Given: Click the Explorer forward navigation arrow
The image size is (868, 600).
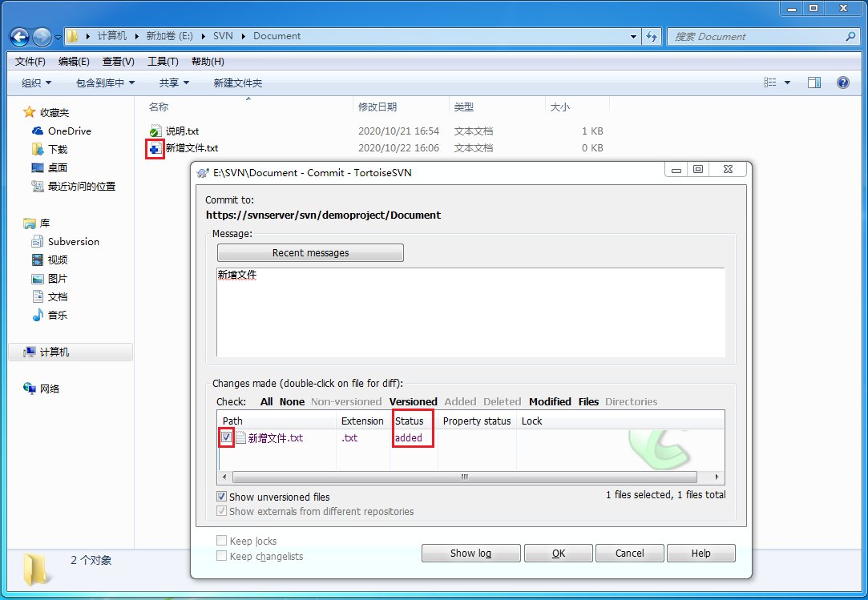Looking at the screenshot, I should pos(42,37).
